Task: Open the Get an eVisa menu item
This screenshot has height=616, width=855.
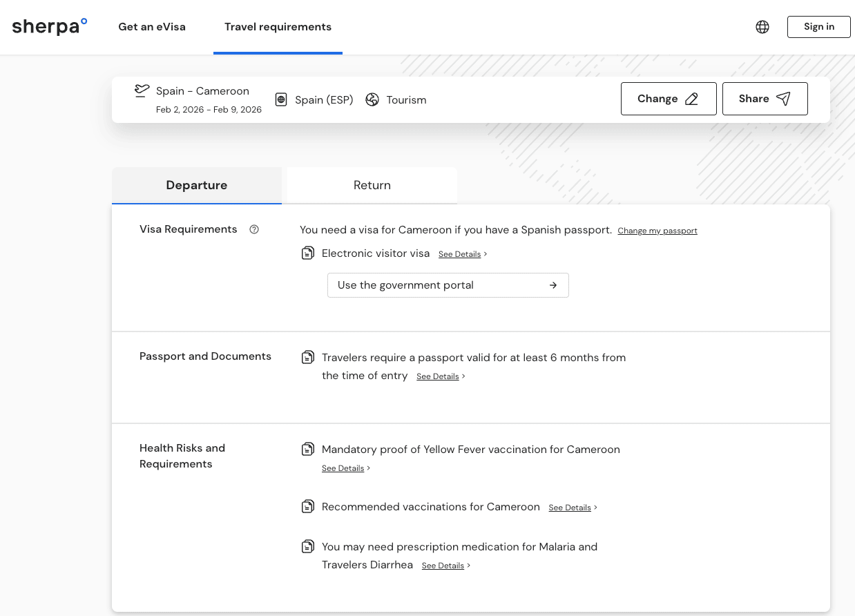Action: [152, 27]
